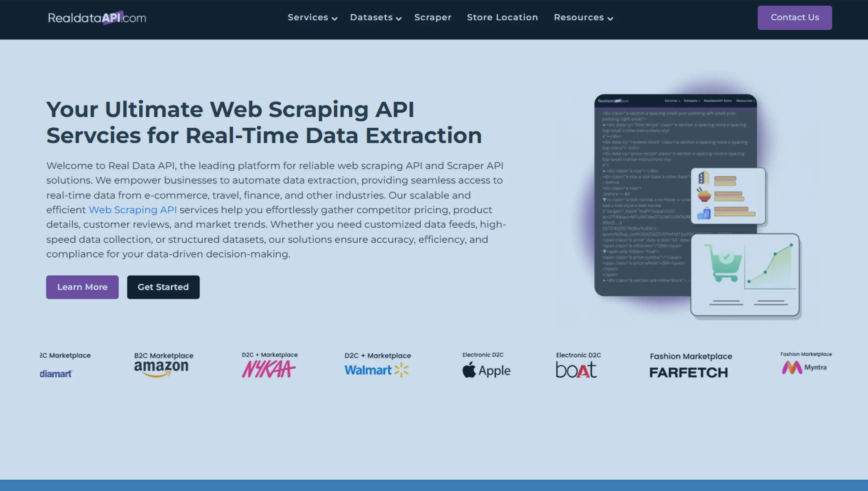Open the Datasets dropdown
This screenshot has height=491, width=868.
click(x=374, y=17)
